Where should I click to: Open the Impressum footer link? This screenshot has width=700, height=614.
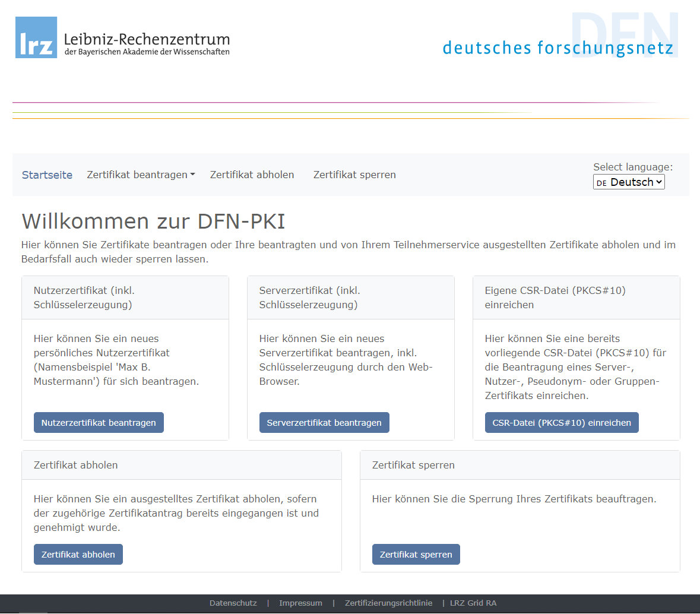300,603
